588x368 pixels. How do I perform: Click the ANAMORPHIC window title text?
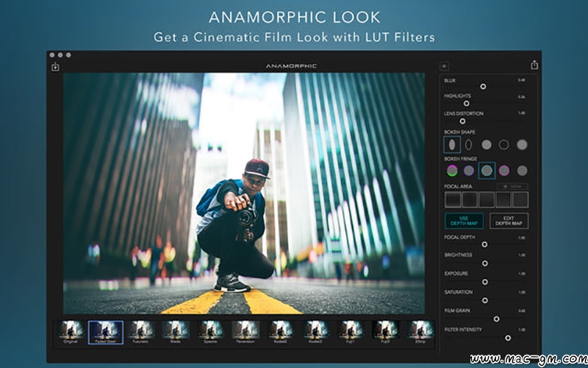pyautogui.click(x=291, y=66)
